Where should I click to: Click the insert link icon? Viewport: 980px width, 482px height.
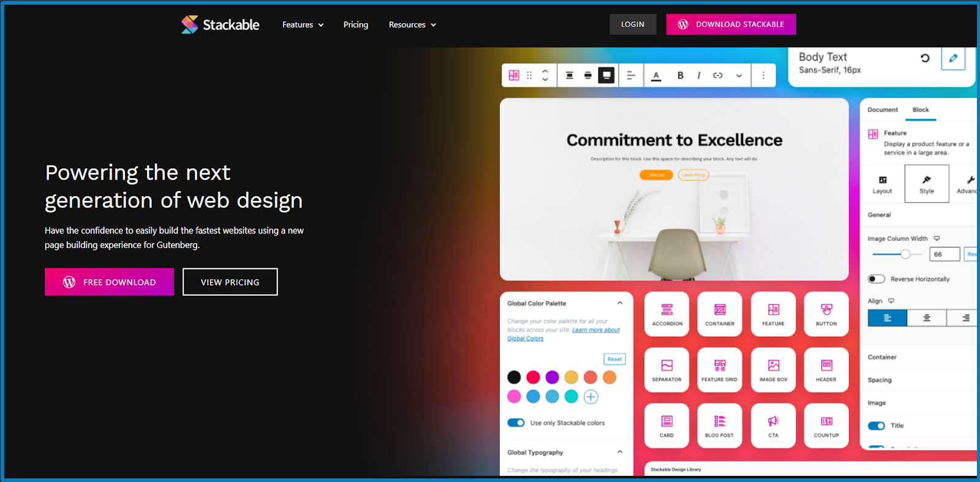[x=718, y=75]
